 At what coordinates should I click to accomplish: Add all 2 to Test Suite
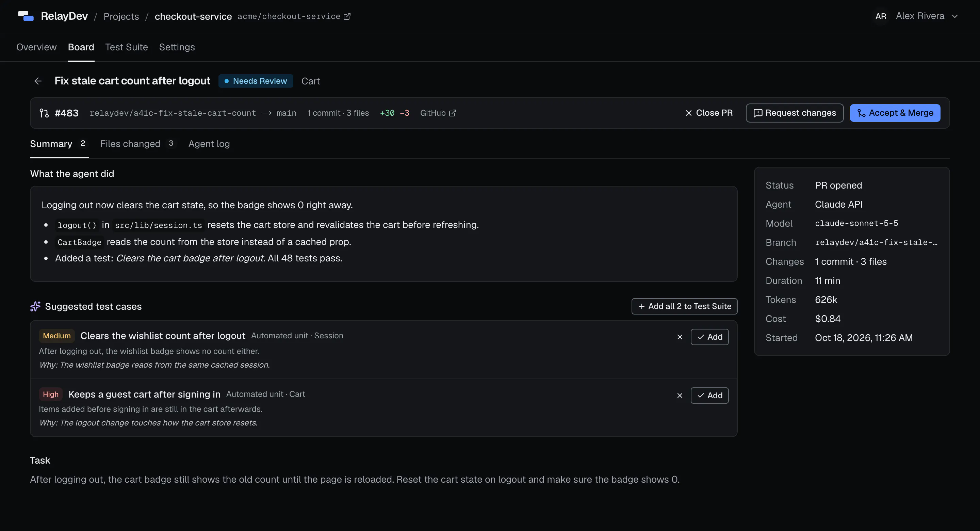pos(684,306)
